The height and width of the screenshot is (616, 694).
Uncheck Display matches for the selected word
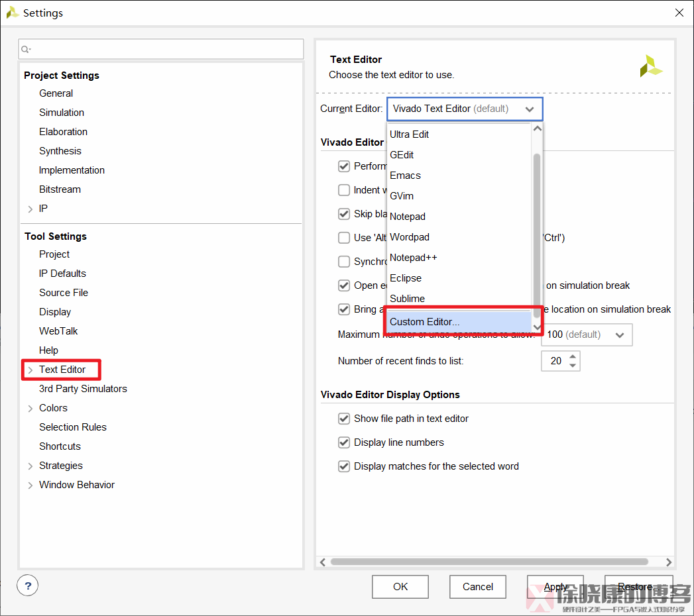(344, 466)
